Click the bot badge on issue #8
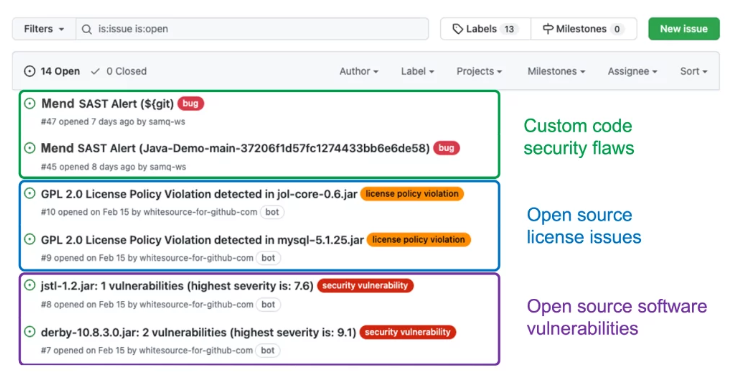This screenshot has width=740, height=384. (268, 305)
